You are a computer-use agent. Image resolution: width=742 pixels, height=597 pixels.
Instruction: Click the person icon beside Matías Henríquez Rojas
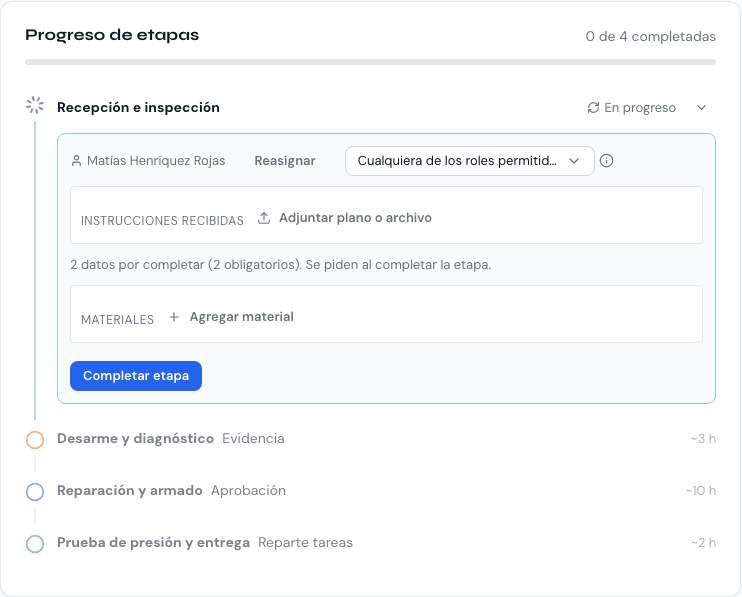pyautogui.click(x=76, y=161)
